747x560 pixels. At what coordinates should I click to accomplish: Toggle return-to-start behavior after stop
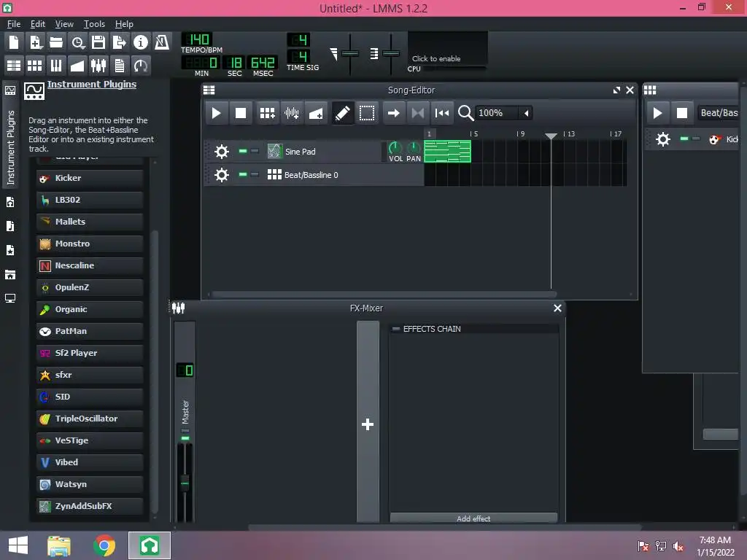coord(442,113)
